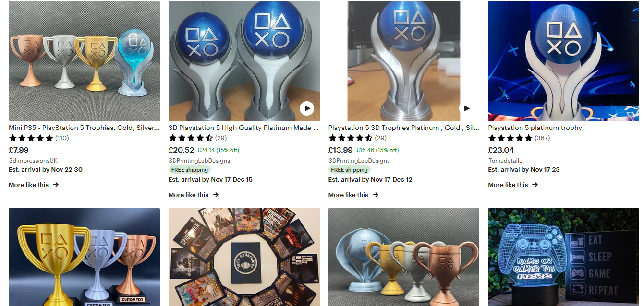Click star rating of Mini PS5 trophies listing
Screen dimensions: 644x306
coord(31,138)
